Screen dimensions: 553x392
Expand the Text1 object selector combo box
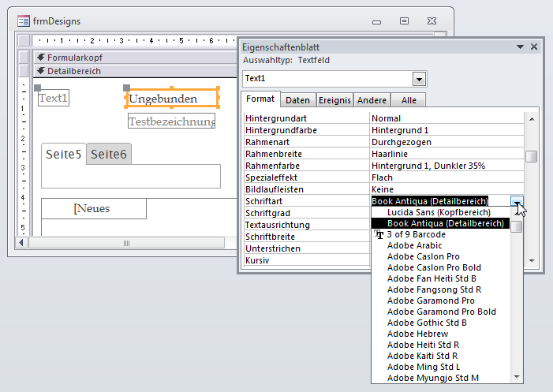click(419, 79)
